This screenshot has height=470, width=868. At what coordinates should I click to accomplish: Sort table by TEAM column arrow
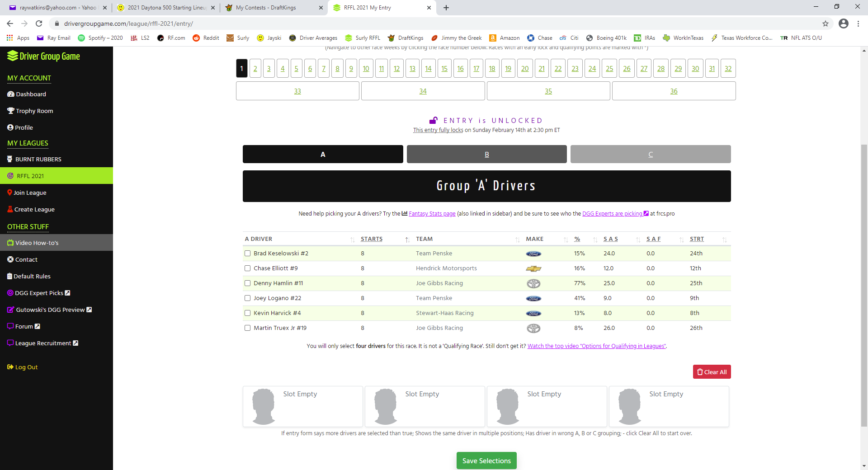(x=517, y=240)
